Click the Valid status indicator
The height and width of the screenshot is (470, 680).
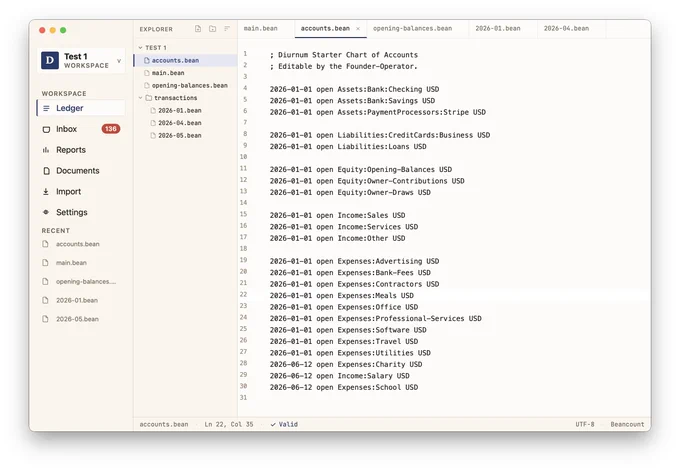[284, 424]
